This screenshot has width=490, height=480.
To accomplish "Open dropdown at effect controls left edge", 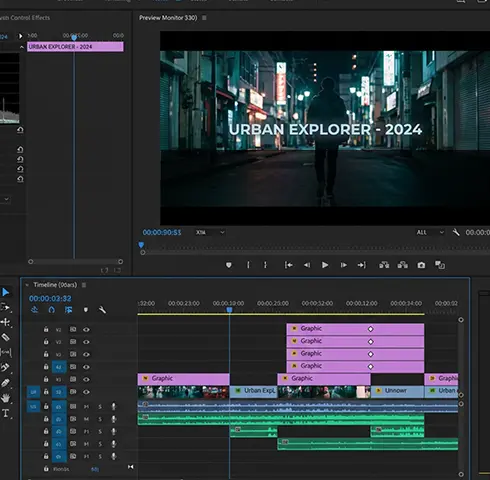I will coord(6,199).
